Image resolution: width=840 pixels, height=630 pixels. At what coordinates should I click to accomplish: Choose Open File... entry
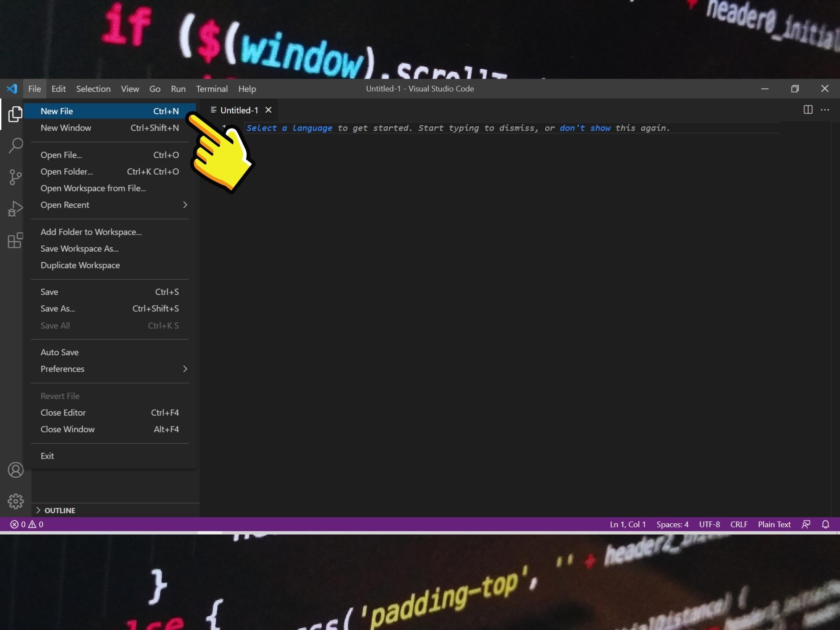(110, 155)
